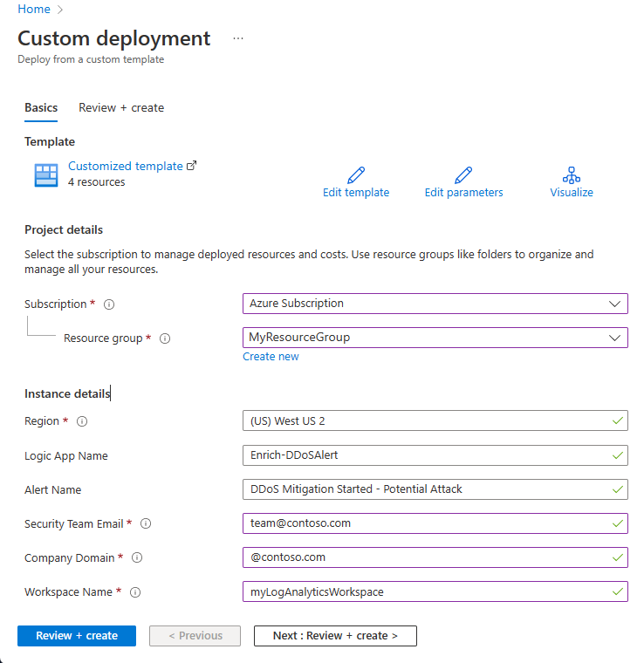
Task: Go to Home breadcrumb link
Action: coord(34,9)
